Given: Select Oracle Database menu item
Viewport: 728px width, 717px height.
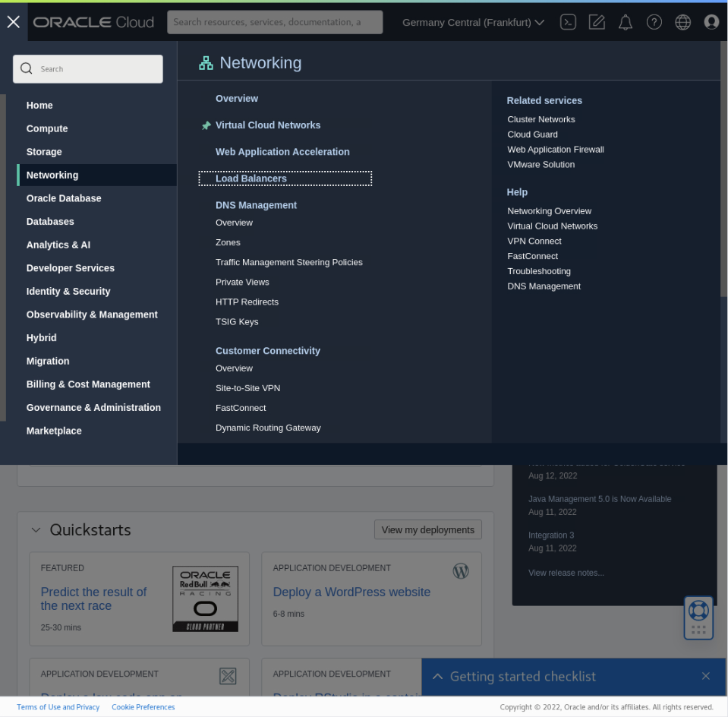Looking at the screenshot, I should coord(64,198).
